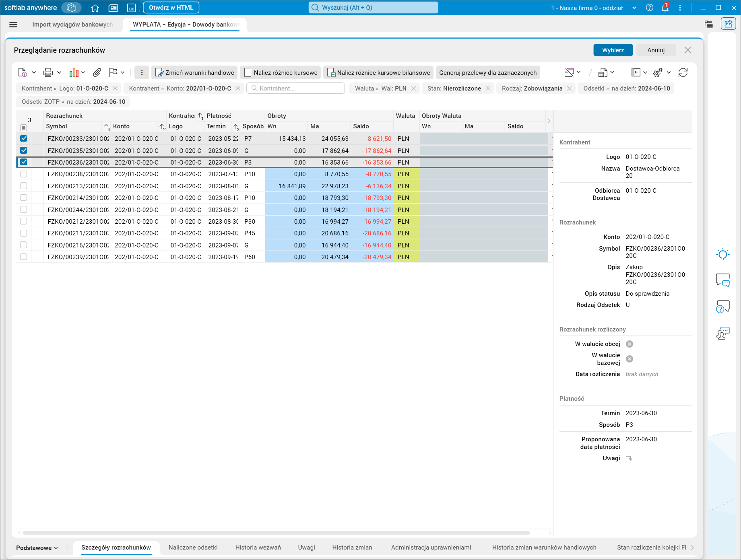The image size is (741, 560).
Task: Switch to the Uwagi tab
Action: [x=307, y=548]
